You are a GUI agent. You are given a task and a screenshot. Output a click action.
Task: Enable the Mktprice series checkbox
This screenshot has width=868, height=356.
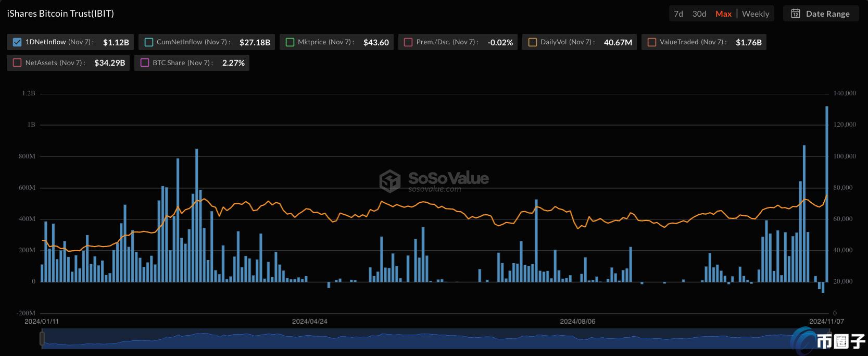290,42
